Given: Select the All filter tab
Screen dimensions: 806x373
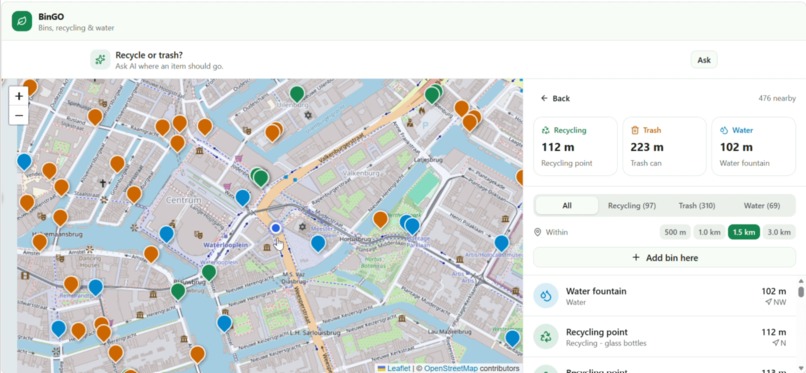Looking at the screenshot, I should tap(567, 206).
